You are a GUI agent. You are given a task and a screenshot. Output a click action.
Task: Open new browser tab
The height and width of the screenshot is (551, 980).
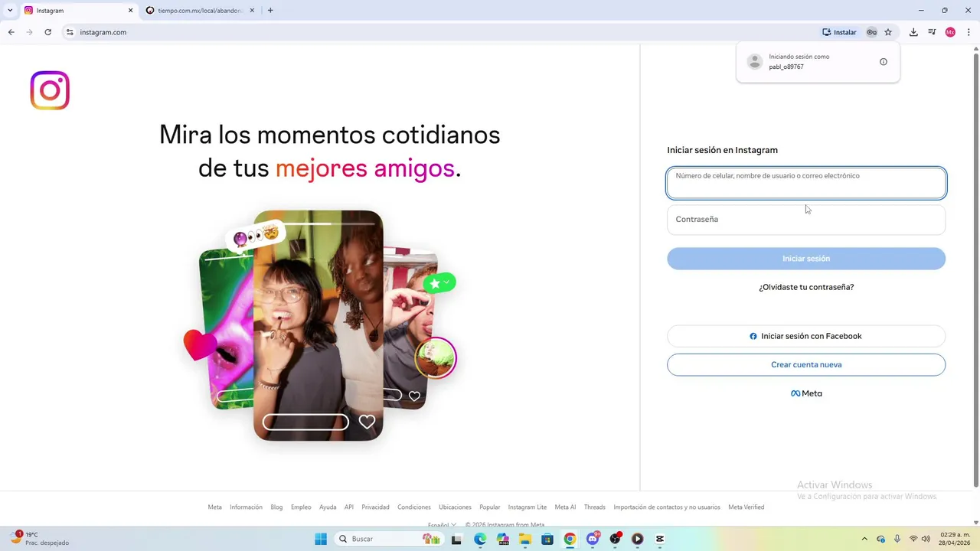tap(270, 11)
